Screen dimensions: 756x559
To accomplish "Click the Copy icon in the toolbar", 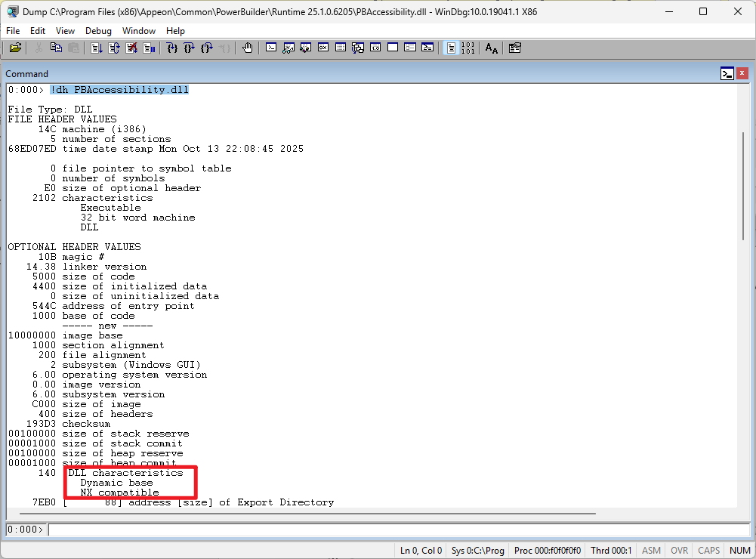I will point(56,48).
